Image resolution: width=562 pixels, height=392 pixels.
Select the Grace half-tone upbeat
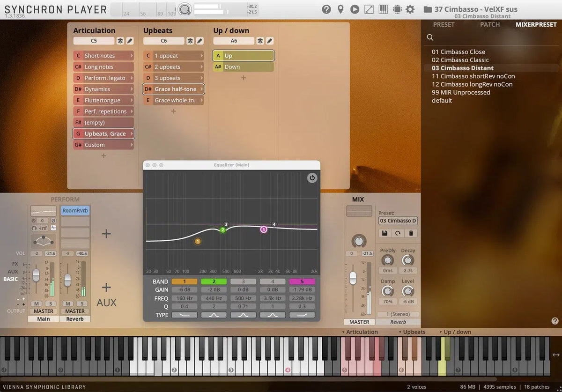(x=173, y=89)
